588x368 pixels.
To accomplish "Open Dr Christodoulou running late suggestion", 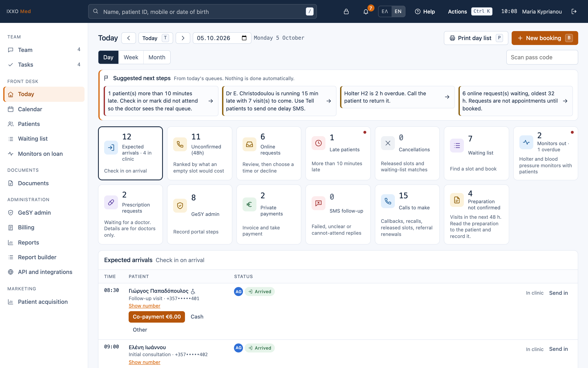I will point(279,101).
